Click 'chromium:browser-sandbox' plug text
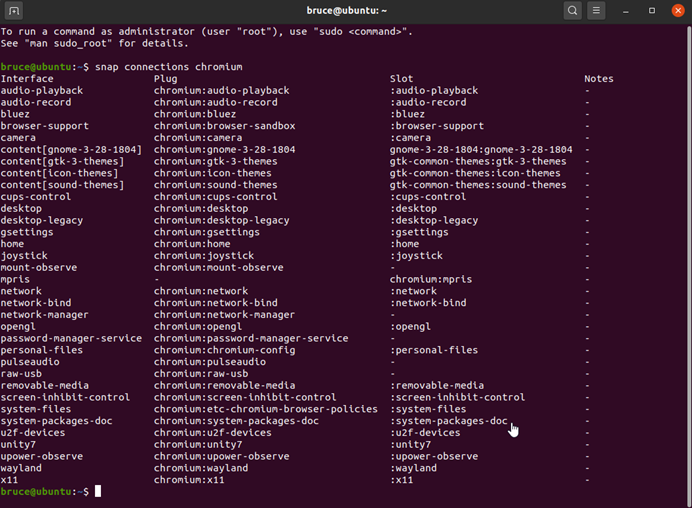This screenshot has height=508, width=692. pos(225,126)
